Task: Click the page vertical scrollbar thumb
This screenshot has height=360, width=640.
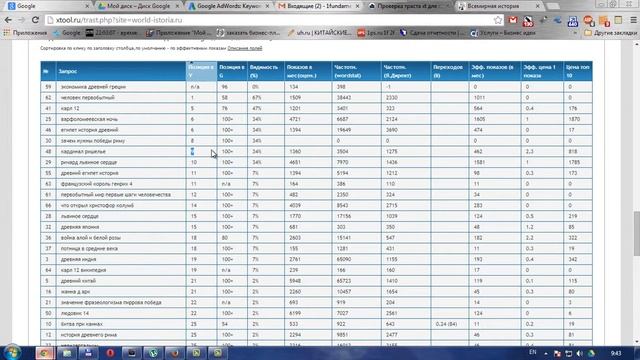Action: click(x=636, y=233)
